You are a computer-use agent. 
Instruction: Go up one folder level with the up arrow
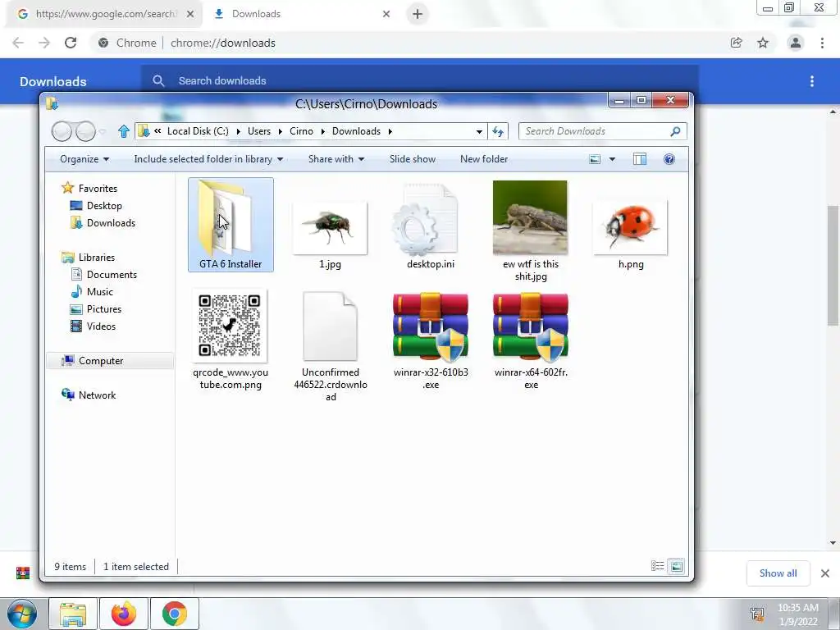[124, 131]
